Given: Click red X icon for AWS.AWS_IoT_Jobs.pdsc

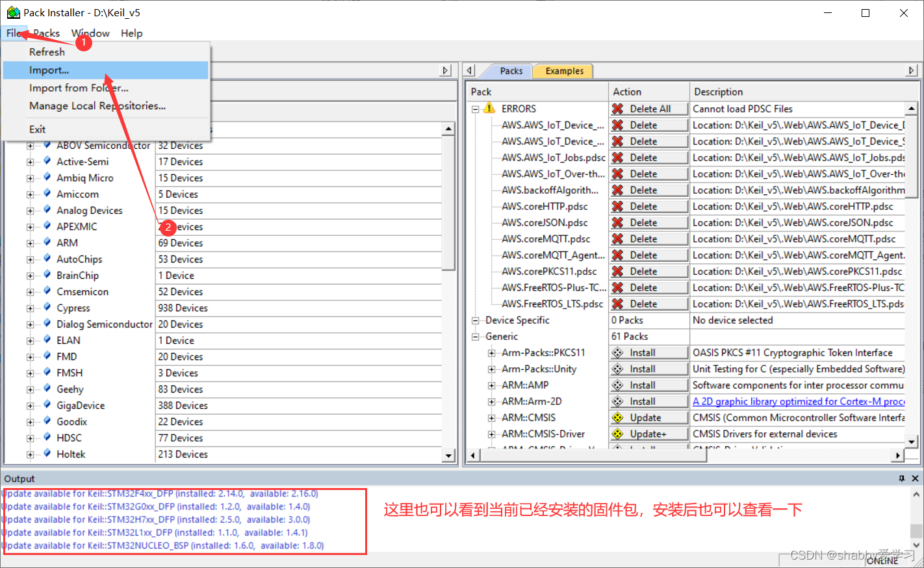Looking at the screenshot, I should click(618, 158).
